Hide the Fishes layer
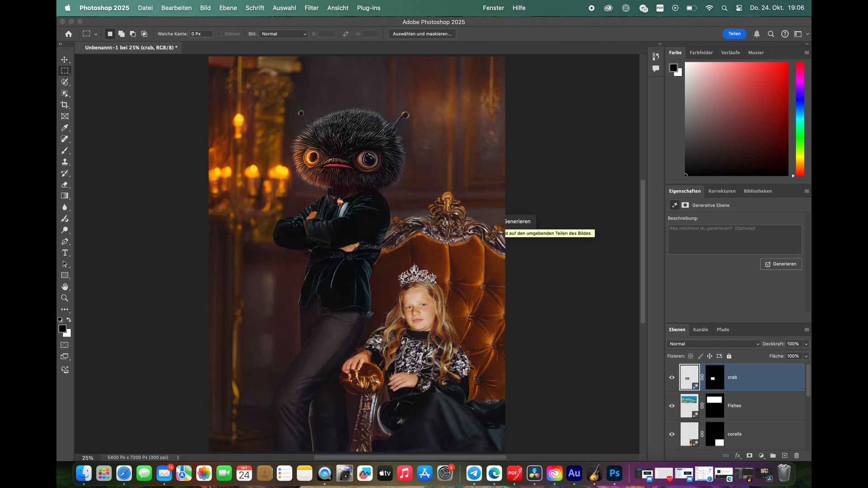 pos(672,406)
